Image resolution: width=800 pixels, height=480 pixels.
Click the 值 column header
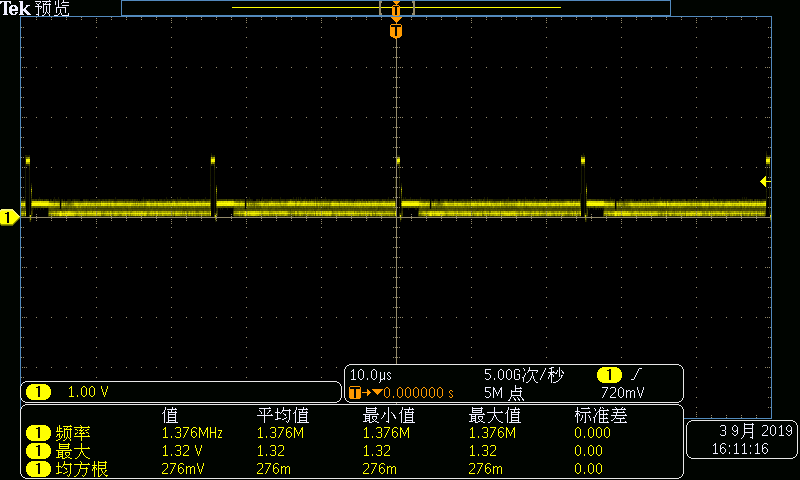point(170,415)
